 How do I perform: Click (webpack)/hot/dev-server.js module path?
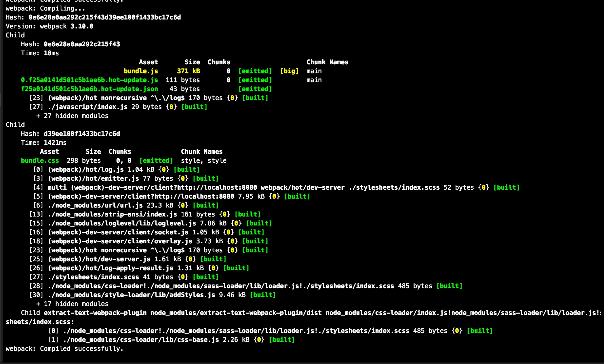[99, 259]
